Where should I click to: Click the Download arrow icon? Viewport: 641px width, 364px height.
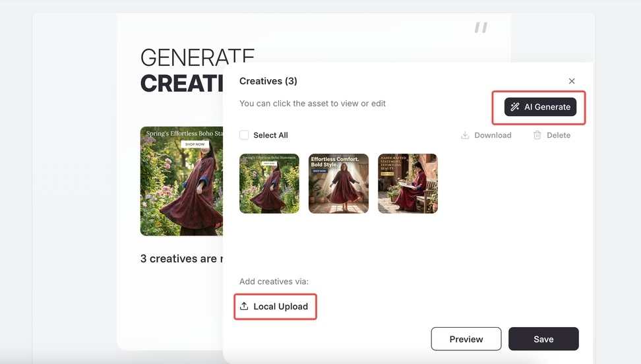pos(465,135)
